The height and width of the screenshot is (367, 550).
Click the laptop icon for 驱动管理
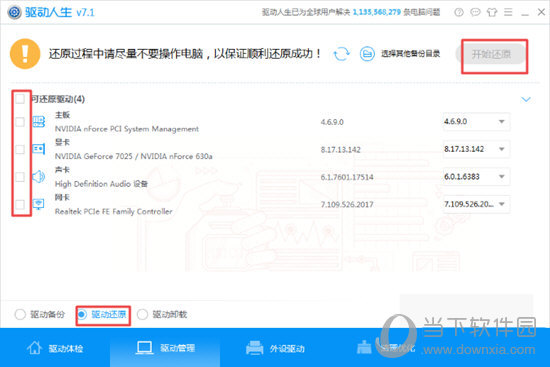pyautogui.click(x=144, y=348)
